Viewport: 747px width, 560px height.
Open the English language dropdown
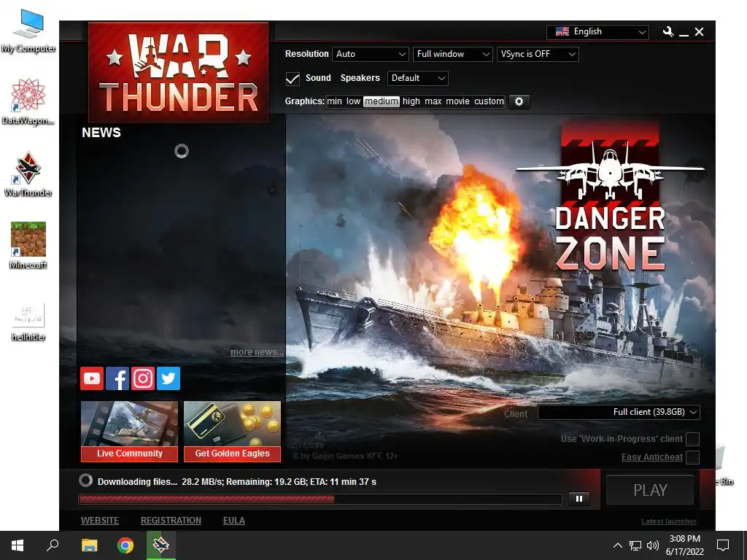597,32
